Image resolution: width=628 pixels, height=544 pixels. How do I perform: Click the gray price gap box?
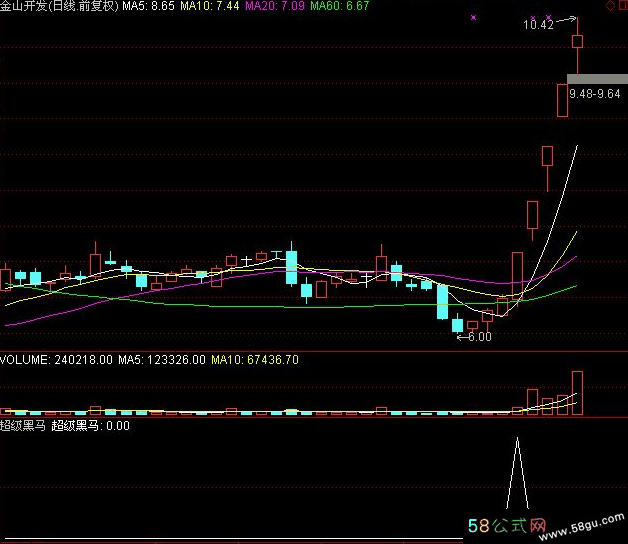(x=596, y=79)
